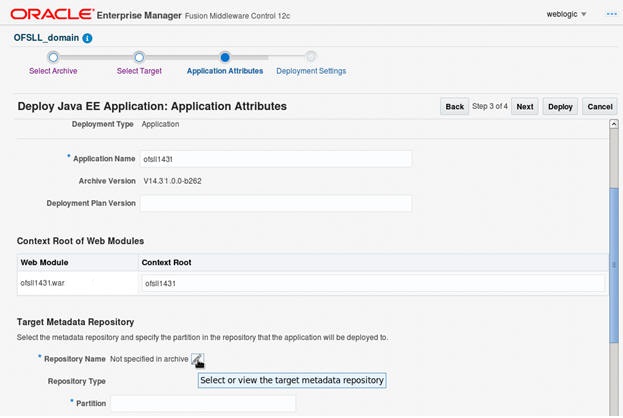Viewport: 623px width, 418px height.
Task: Click the OFSLL_domain info icon
Action: tap(87, 38)
